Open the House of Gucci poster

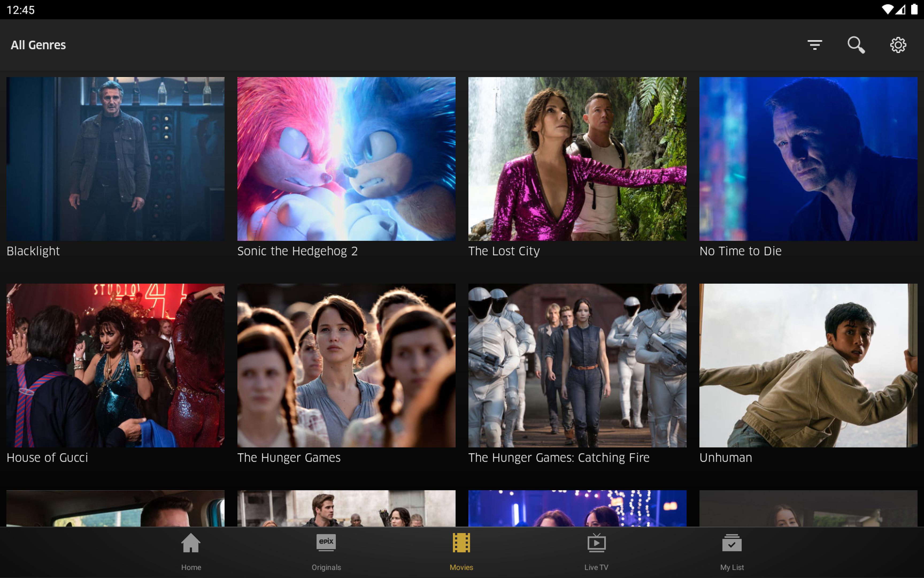115,366
